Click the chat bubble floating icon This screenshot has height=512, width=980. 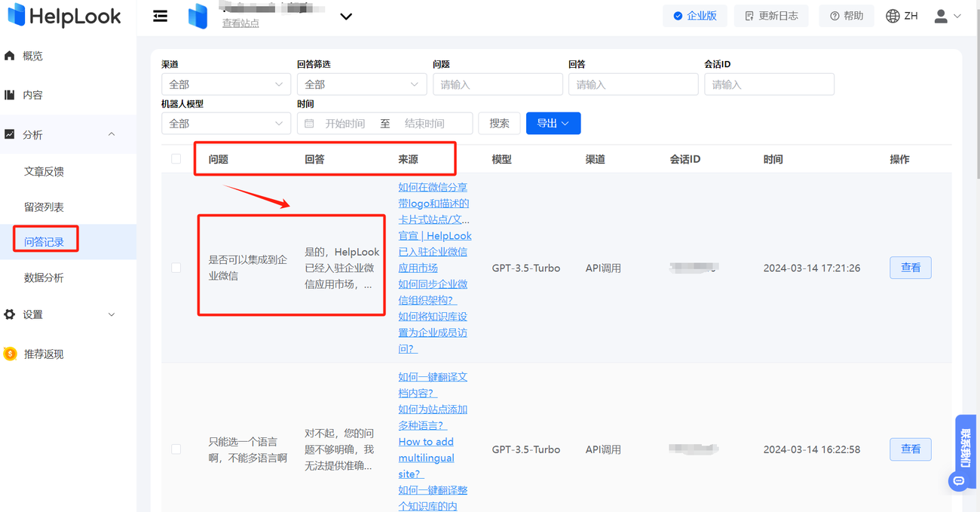click(x=958, y=480)
